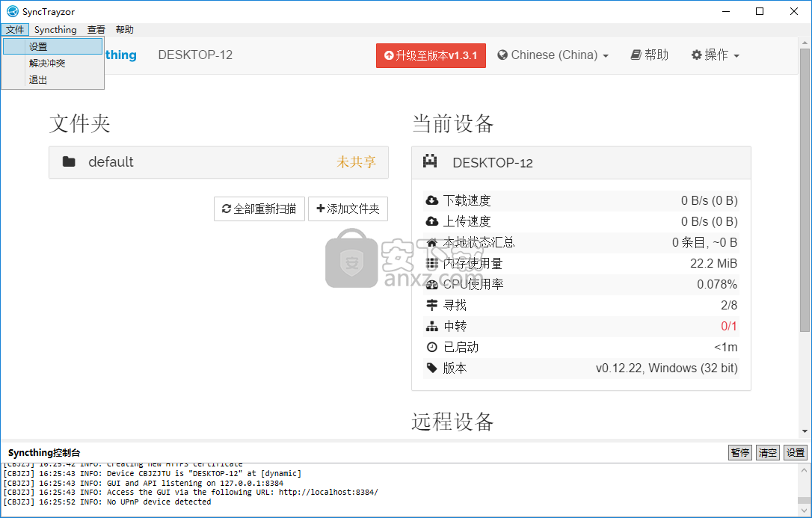The image size is (812, 518).
Task: Click the No UPnP device detected log line
Action: tap(107, 502)
